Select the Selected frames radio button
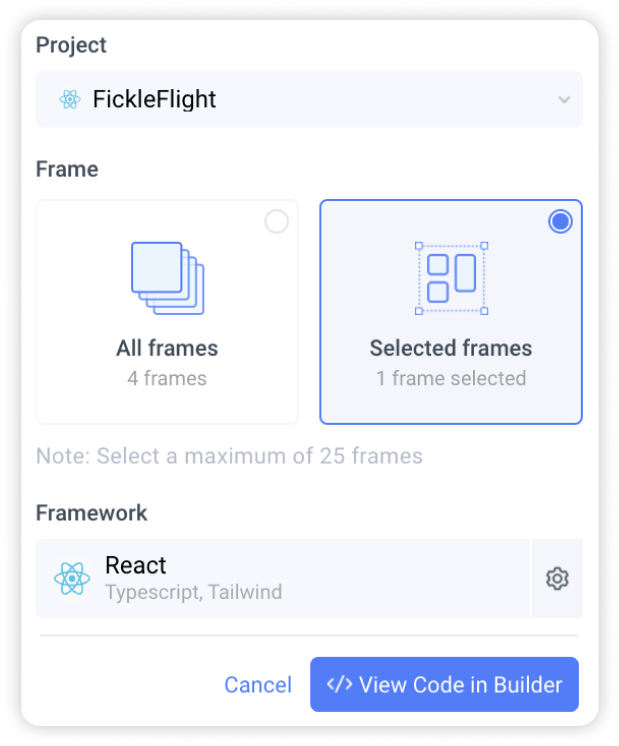 (x=560, y=222)
